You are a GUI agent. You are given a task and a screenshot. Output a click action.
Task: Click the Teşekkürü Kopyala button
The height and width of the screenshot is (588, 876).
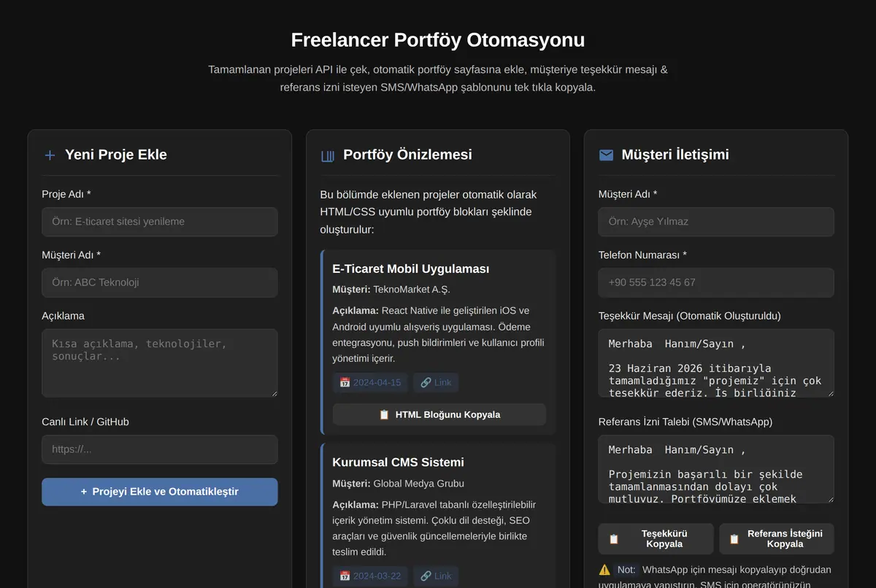(656, 539)
